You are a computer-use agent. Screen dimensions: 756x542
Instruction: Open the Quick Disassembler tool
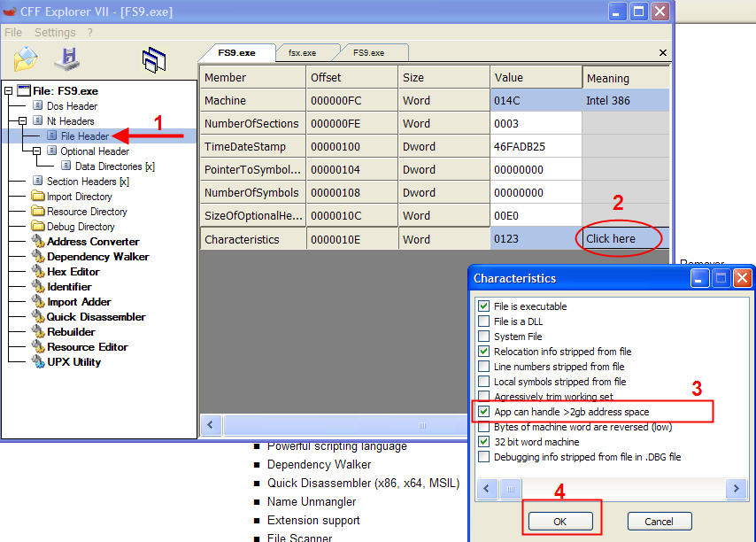[x=96, y=317]
